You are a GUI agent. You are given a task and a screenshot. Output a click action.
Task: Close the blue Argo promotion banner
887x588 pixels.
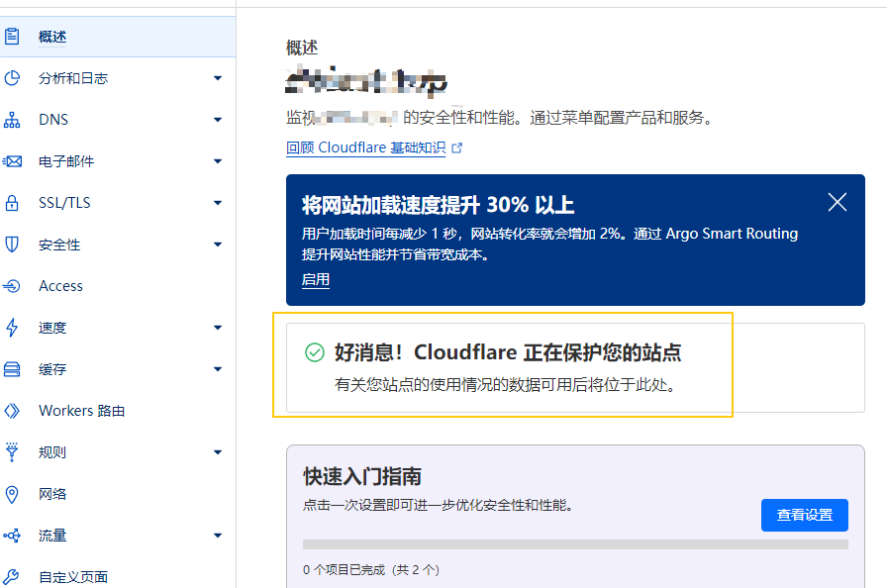click(838, 202)
